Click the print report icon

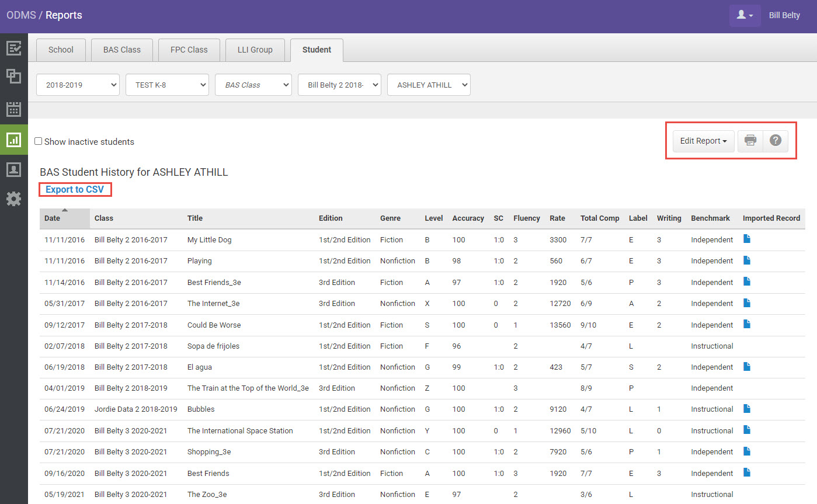750,141
